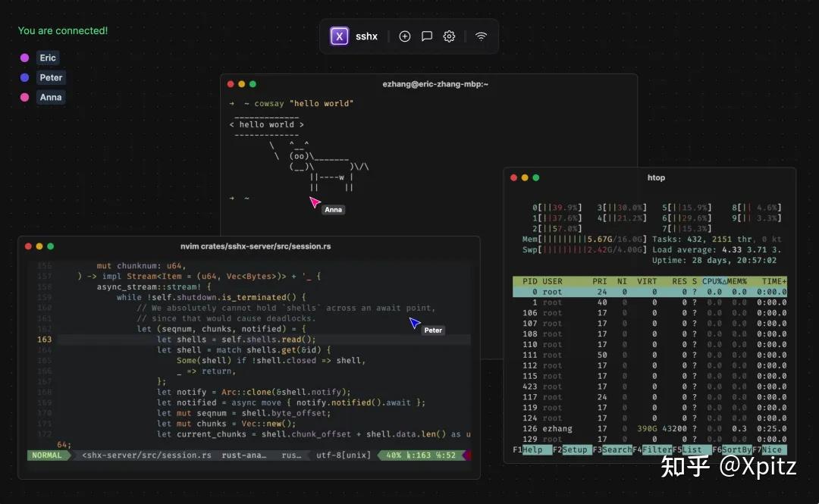Click the NORMAL mode indicator in nvim
Viewport: 819px width, 504px height.
point(47,455)
